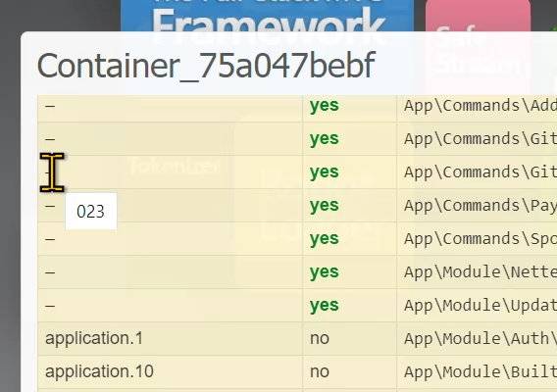This screenshot has width=557, height=392.
Task: Click the dash name cell of App\Module\Updat row
Action: click(171, 306)
